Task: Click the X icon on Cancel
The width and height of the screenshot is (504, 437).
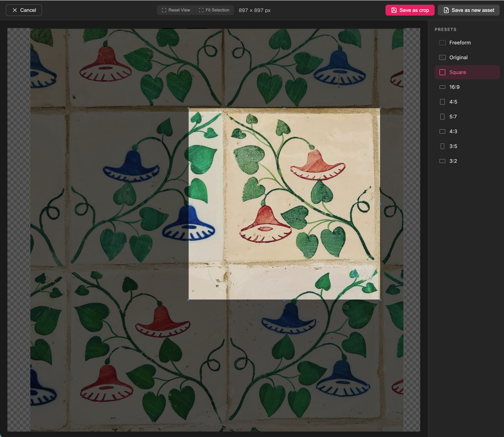Action: point(15,10)
